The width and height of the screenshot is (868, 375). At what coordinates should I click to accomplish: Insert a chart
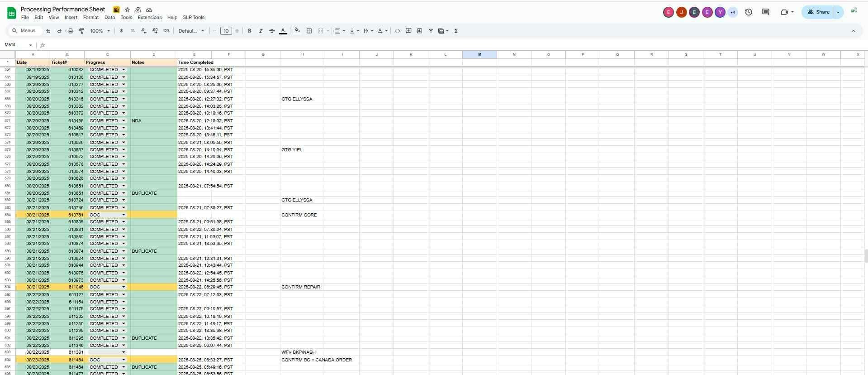419,31
